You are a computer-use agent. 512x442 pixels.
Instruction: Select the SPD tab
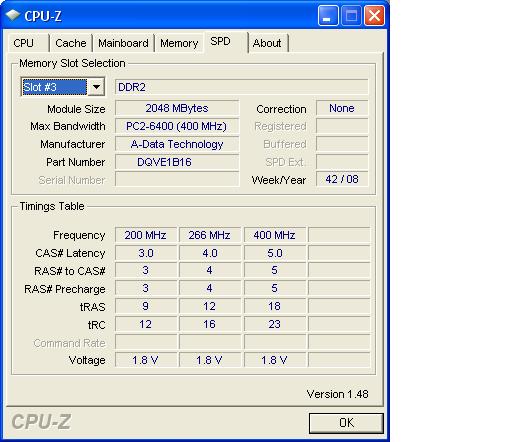(x=226, y=42)
